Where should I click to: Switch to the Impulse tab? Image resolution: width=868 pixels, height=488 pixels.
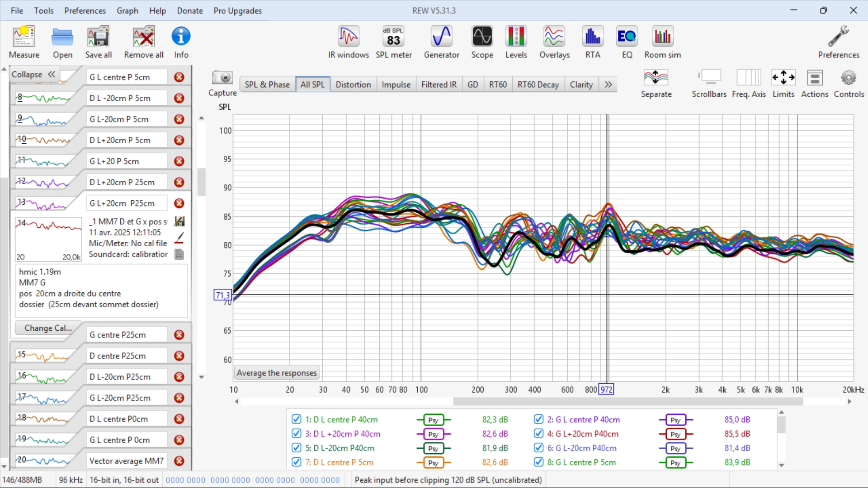396,84
